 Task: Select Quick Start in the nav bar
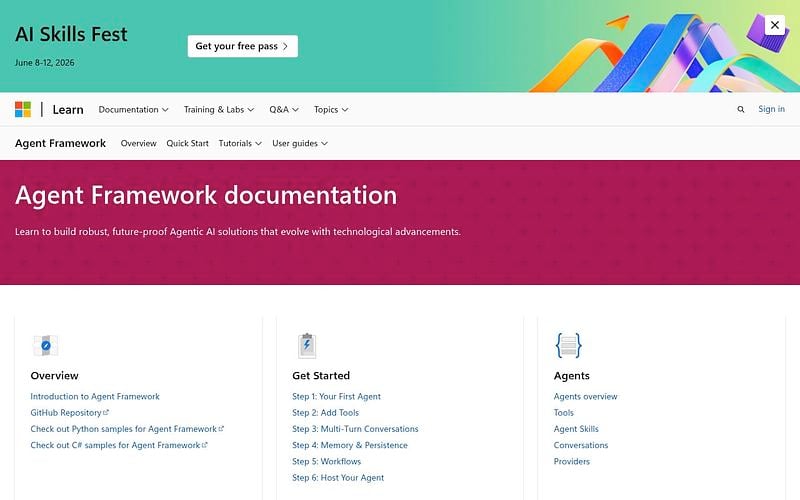187,143
